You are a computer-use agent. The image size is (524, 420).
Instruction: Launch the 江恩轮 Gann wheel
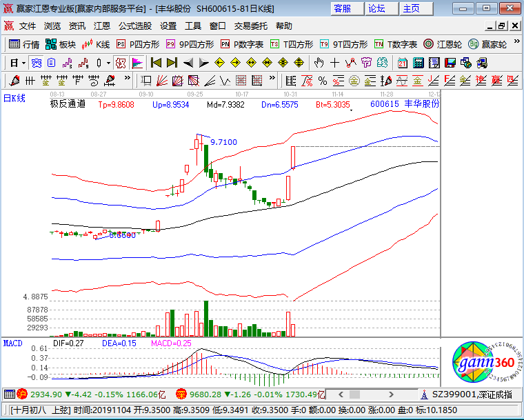[x=443, y=44]
